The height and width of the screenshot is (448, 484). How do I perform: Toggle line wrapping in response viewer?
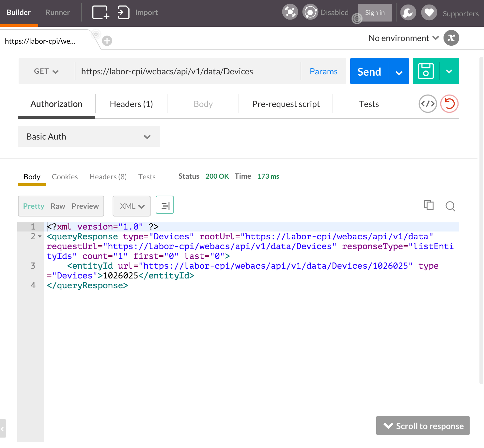[x=164, y=205]
